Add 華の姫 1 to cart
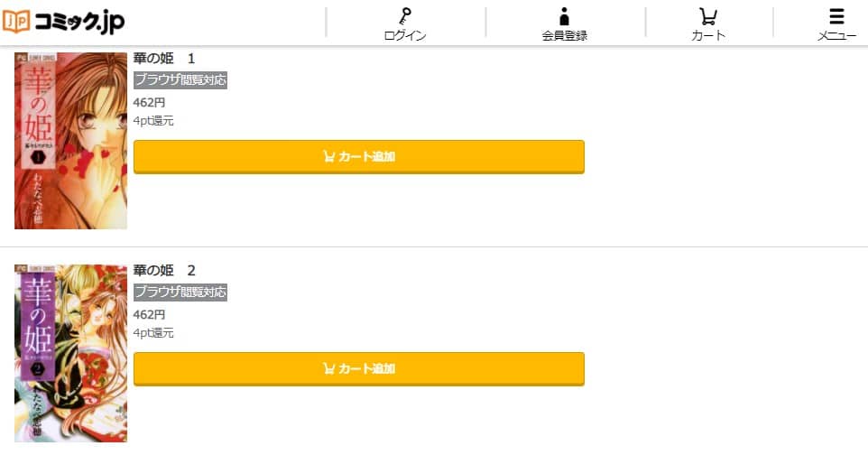 coord(359,157)
